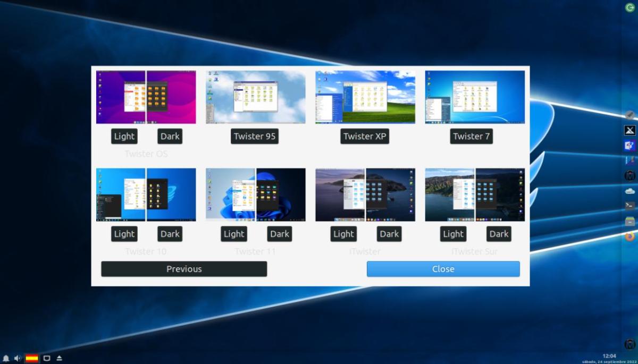Open the file archive icon in dock
Screen dimensions: 638x364
point(629,221)
